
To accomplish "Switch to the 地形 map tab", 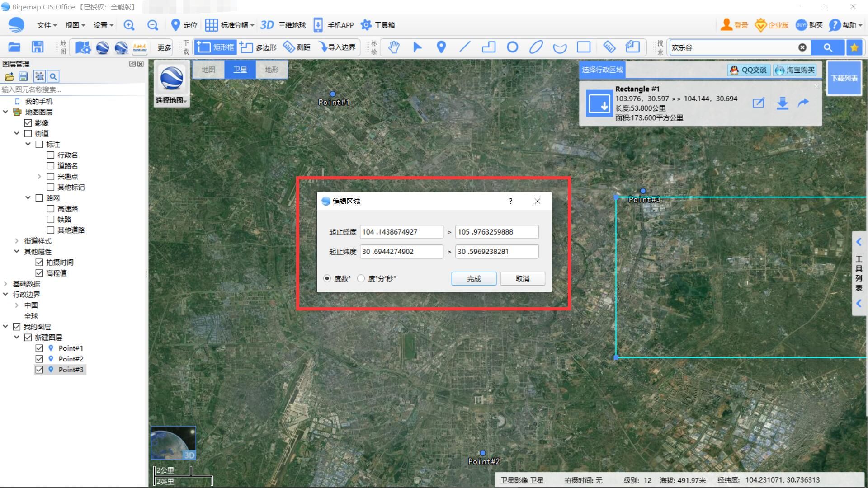I will tap(271, 70).
